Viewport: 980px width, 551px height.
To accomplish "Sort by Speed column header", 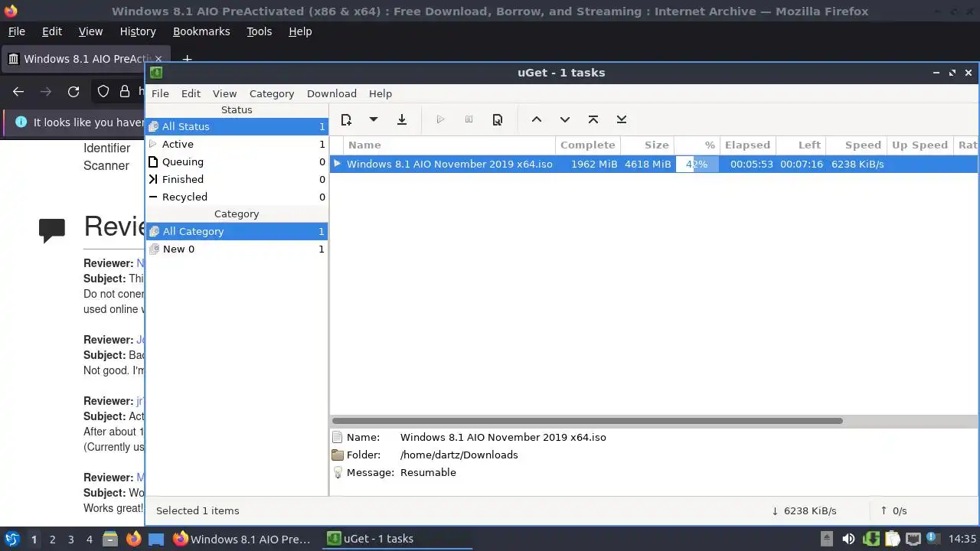I will point(856,145).
